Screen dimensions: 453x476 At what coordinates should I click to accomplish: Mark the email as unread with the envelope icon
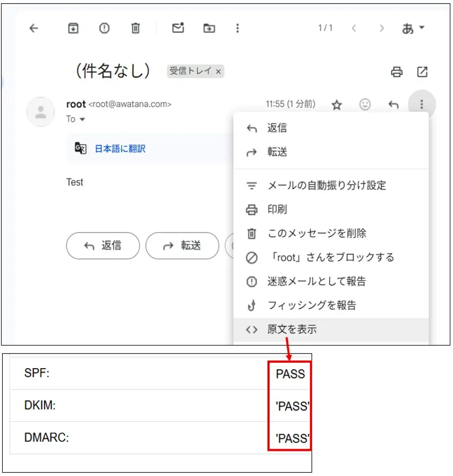pyautogui.click(x=179, y=27)
